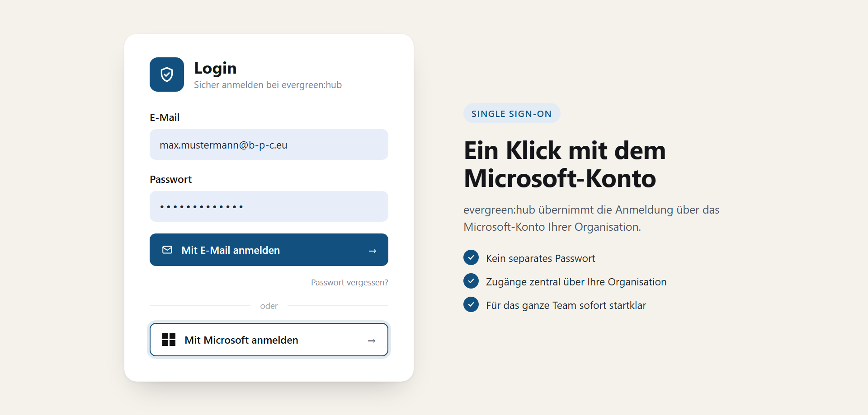Sign in with Mit Microsoft anmelden
868x415 pixels.
(269, 340)
